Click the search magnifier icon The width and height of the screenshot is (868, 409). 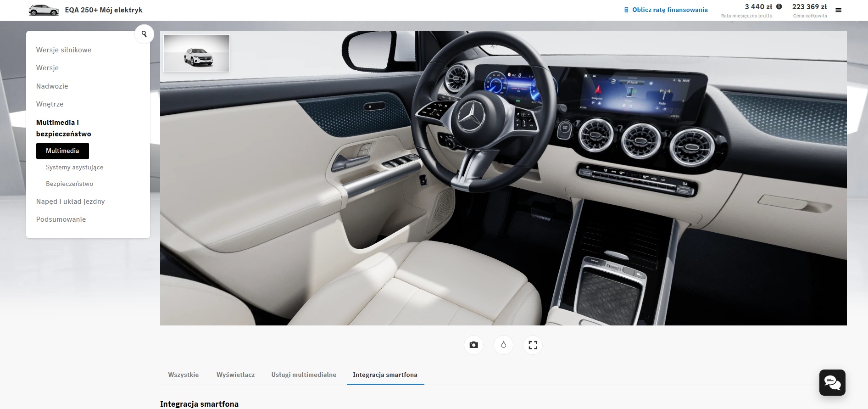(144, 34)
